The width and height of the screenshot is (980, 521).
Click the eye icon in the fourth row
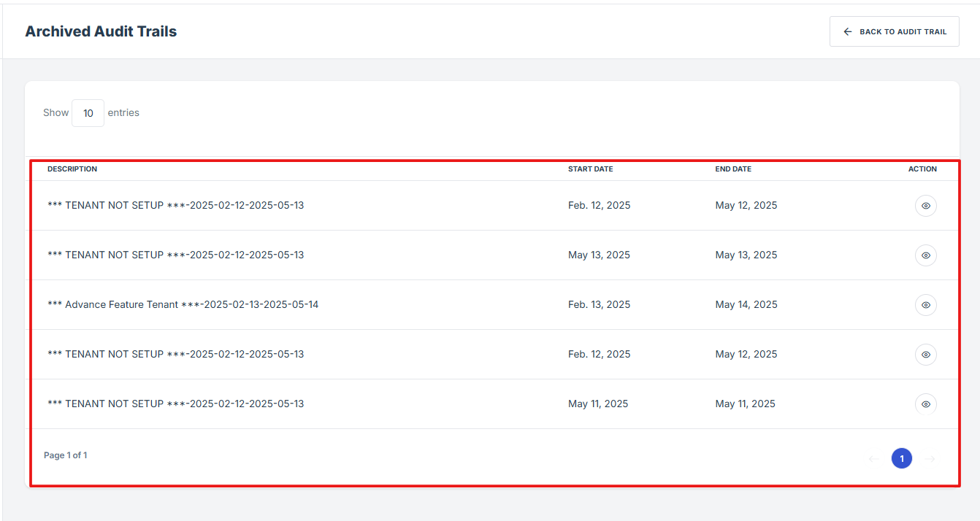point(925,355)
